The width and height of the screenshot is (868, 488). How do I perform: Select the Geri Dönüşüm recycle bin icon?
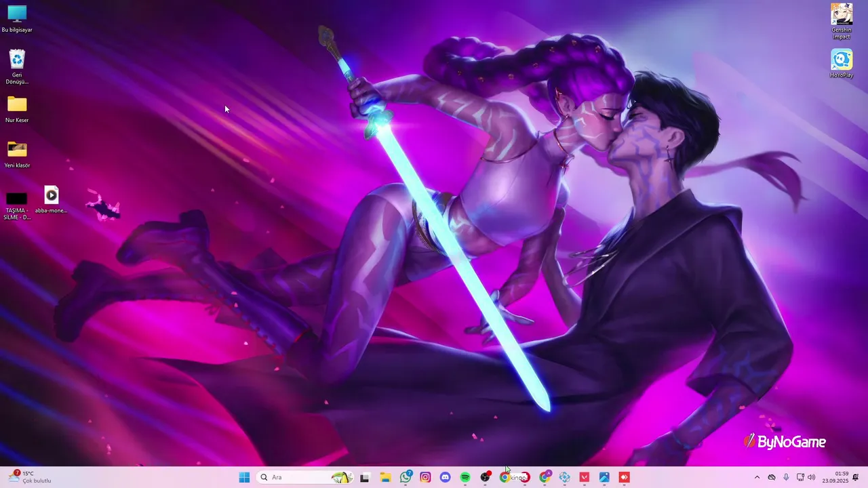click(17, 67)
